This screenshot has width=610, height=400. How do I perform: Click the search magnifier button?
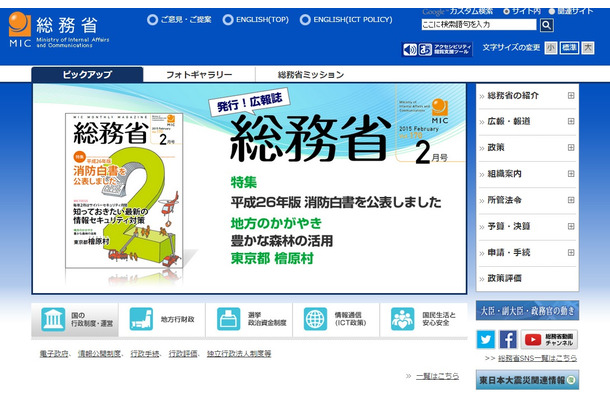(547, 25)
